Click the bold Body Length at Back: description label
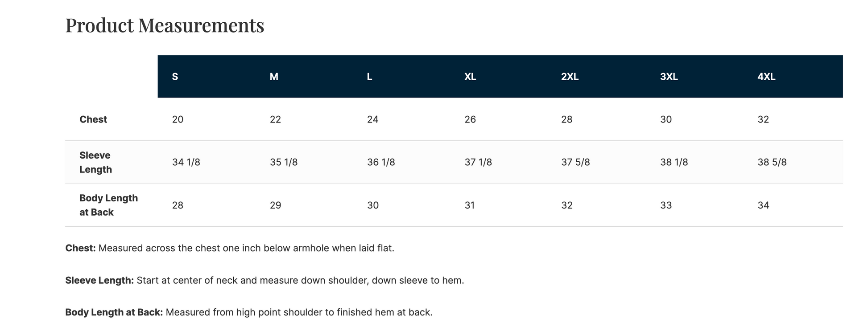The height and width of the screenshot is (331, 868). tap(114, 312)
